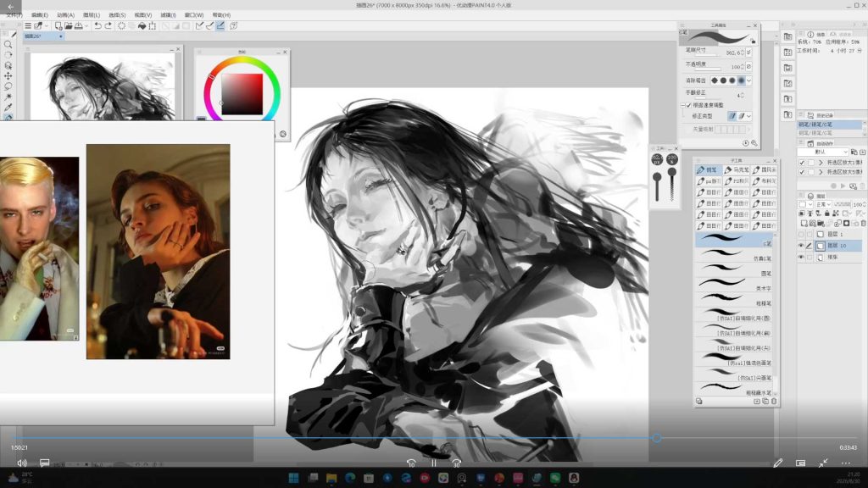Open the toolbar hamburger menu icon
The image size is (868, 488).
pyautogui.click(x=28, y=26)
